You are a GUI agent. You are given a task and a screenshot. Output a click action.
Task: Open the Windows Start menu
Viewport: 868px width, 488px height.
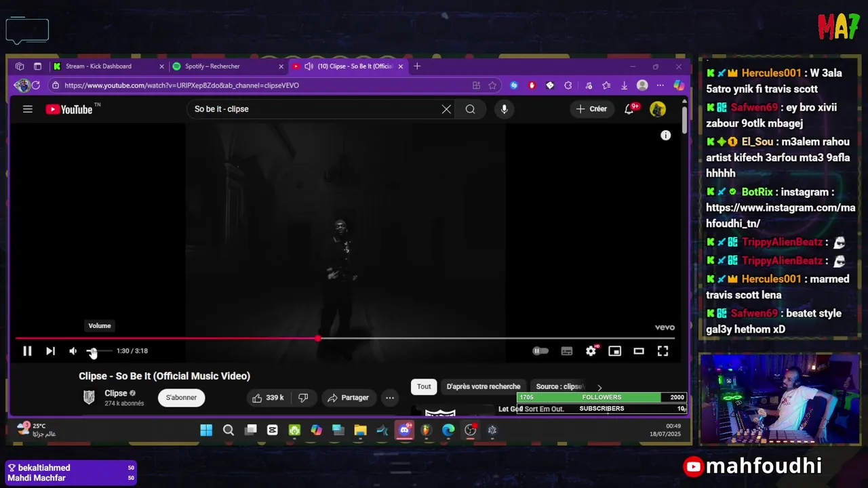pos(206,430)
